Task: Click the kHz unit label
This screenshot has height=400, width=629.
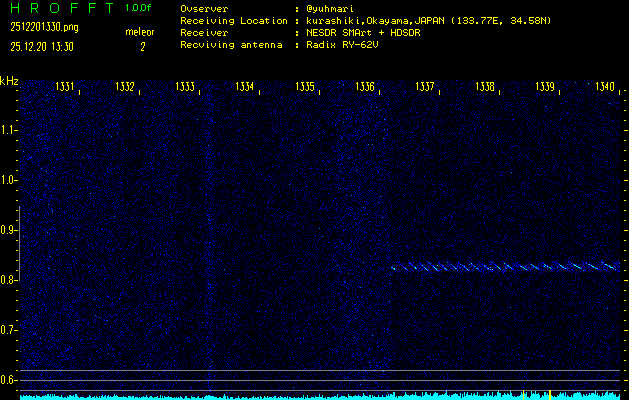Action: pyautogui.click(x=9, y=80)
